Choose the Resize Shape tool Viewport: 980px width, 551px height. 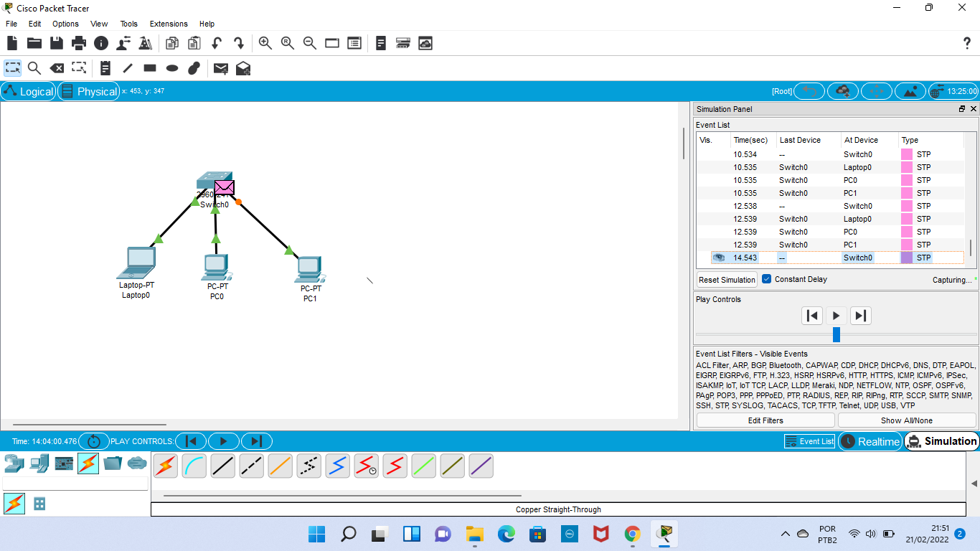tap(79, 68)
